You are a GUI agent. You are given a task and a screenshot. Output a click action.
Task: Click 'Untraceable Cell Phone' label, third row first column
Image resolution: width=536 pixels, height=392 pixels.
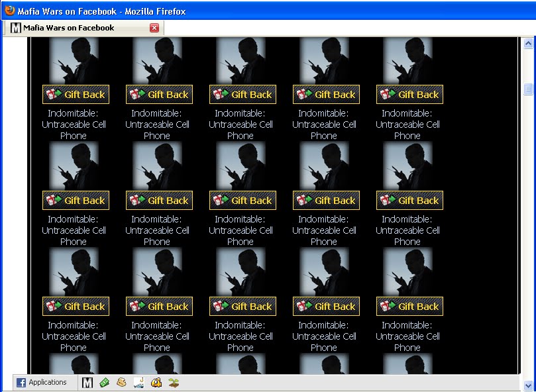point(74,342)
